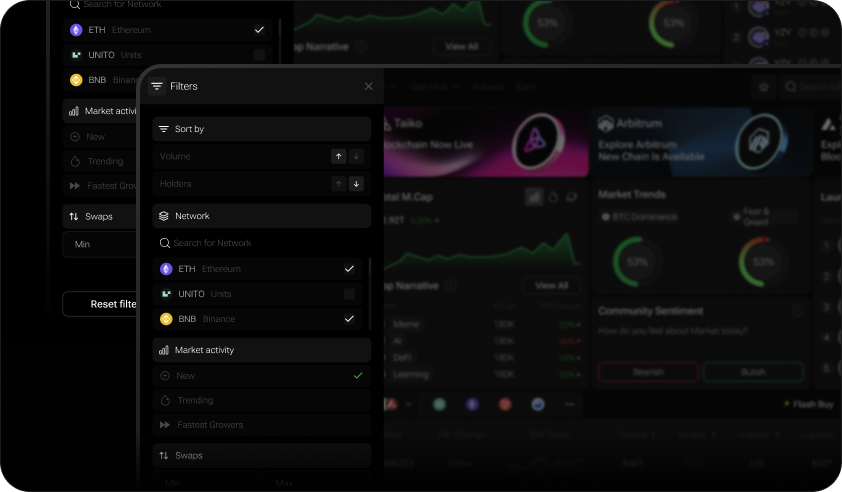Click the flame icon next to Trending in Filters
This screenshot has width=842, height=492.
point(164,400)
